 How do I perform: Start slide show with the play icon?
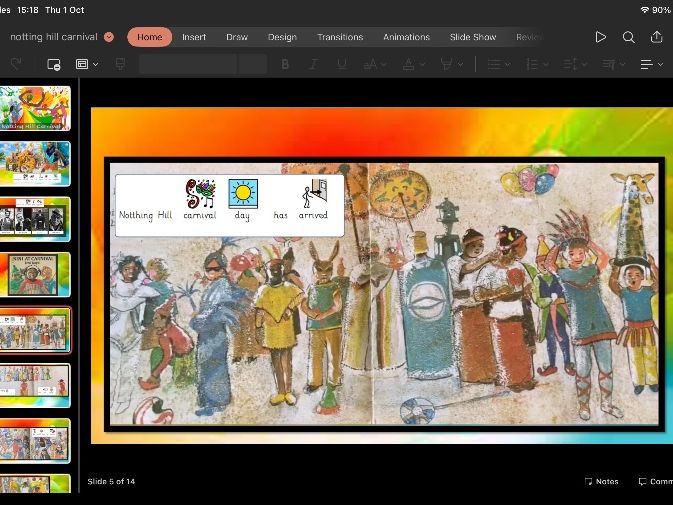600,37
